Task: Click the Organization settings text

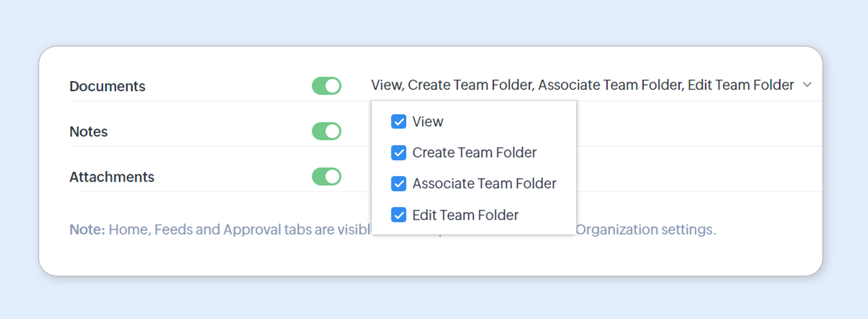Action: (645, 230)
